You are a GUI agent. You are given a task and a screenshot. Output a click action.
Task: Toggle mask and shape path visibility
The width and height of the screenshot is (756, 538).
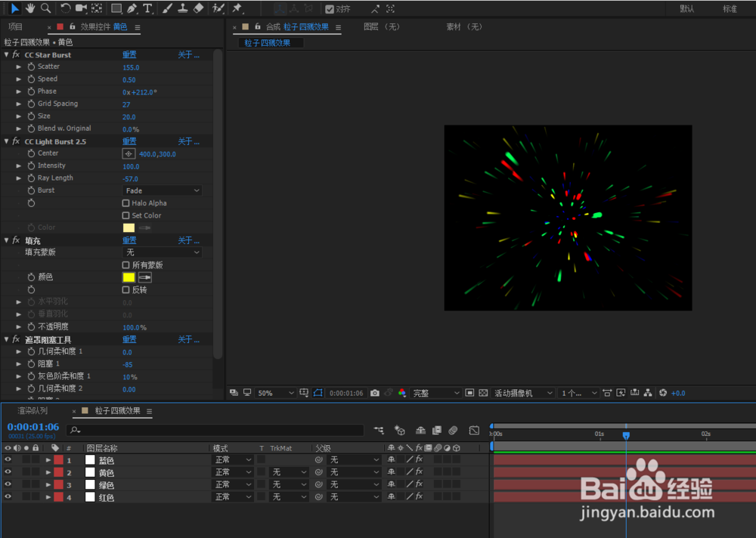click(x=318, y=393)
